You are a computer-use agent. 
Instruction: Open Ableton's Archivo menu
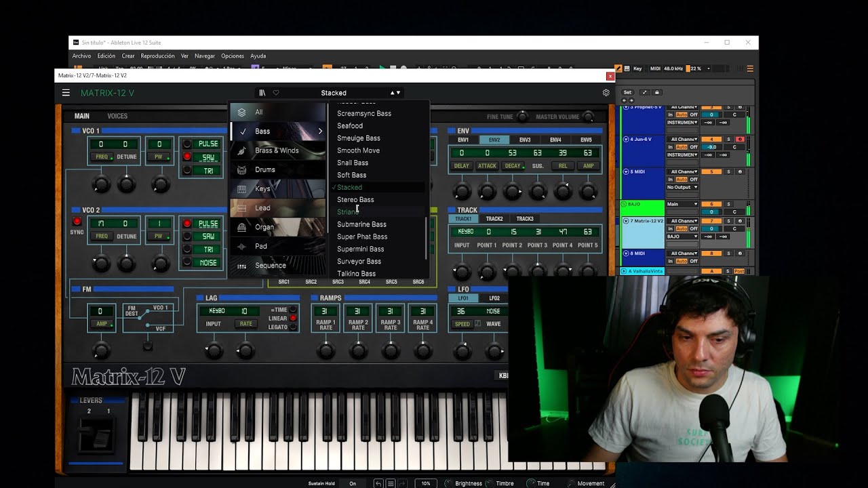[x=81, y=56]
